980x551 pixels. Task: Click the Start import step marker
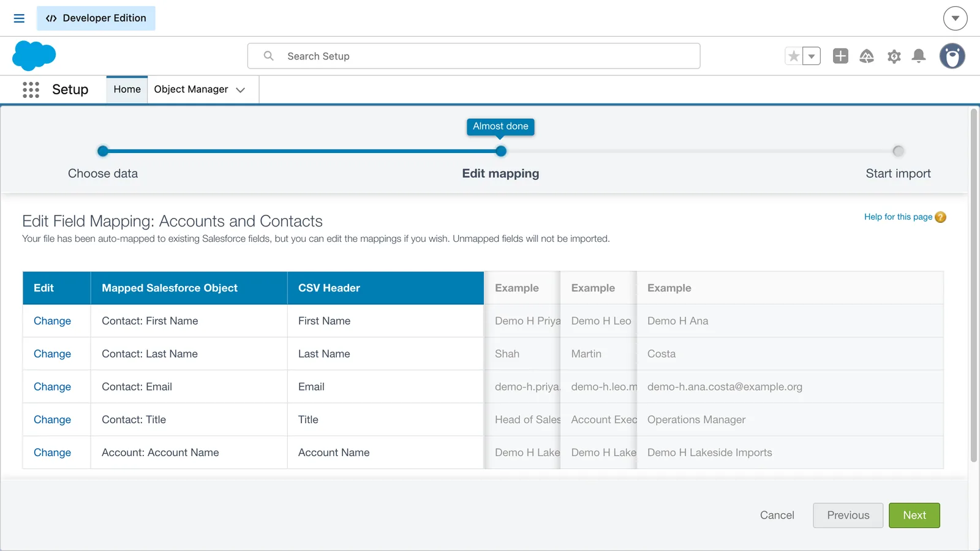898,151
